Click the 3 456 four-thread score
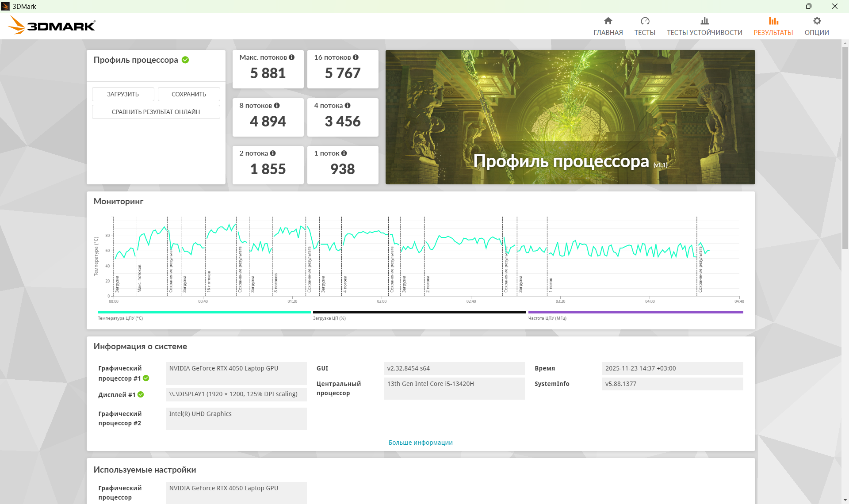 click(343, 122)
